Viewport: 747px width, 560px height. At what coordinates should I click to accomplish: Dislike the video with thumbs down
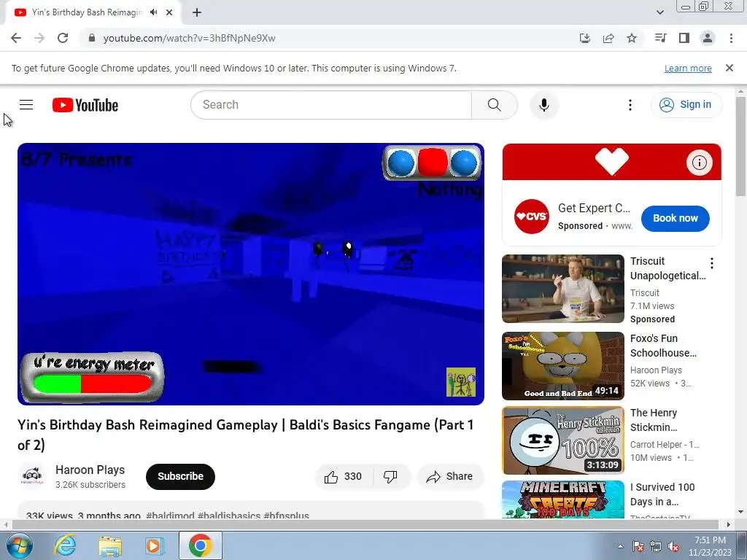pyautogui.click(x=390, y=477)
